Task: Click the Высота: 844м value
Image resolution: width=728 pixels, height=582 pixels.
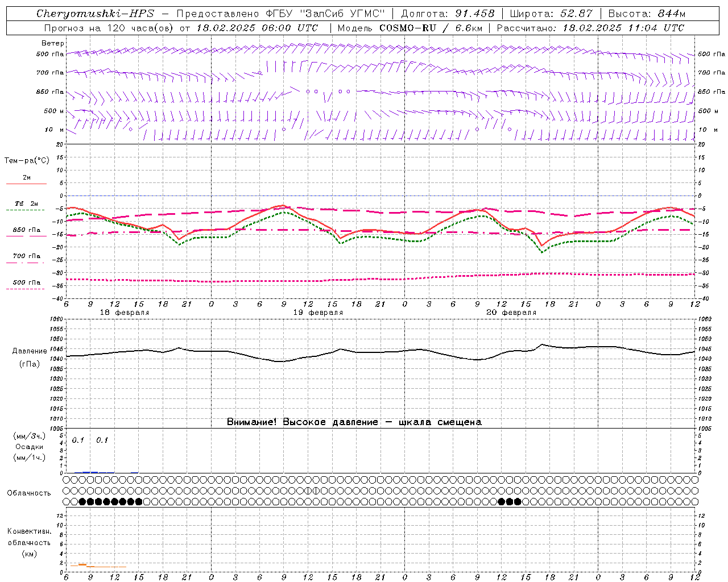Action: tap(647, 14)
